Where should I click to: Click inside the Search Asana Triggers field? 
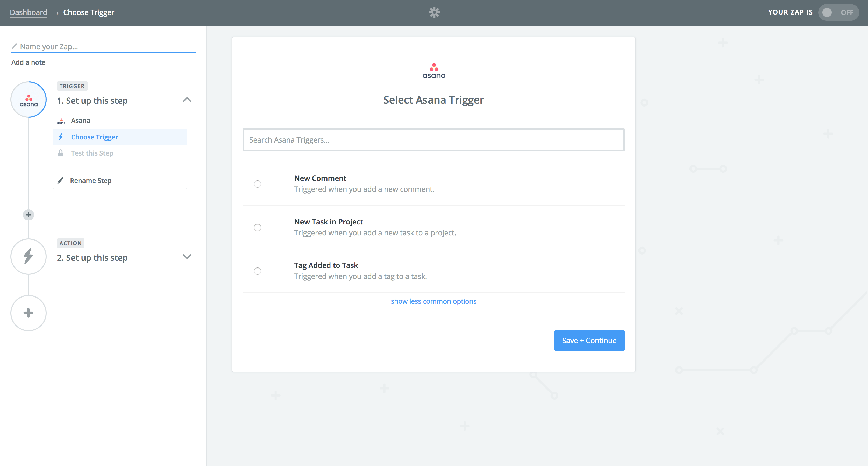[x=434, y=139]
